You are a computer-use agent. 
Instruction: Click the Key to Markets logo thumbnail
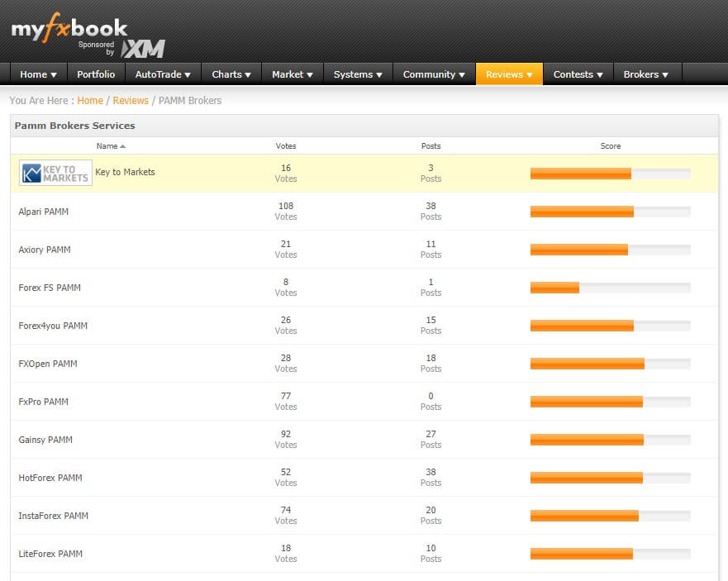[x=55, y=173]
